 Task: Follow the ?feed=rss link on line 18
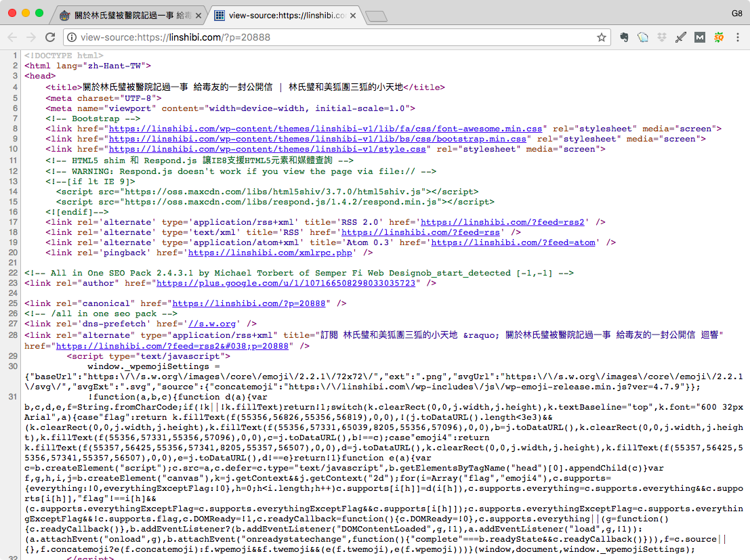[421, 232]
